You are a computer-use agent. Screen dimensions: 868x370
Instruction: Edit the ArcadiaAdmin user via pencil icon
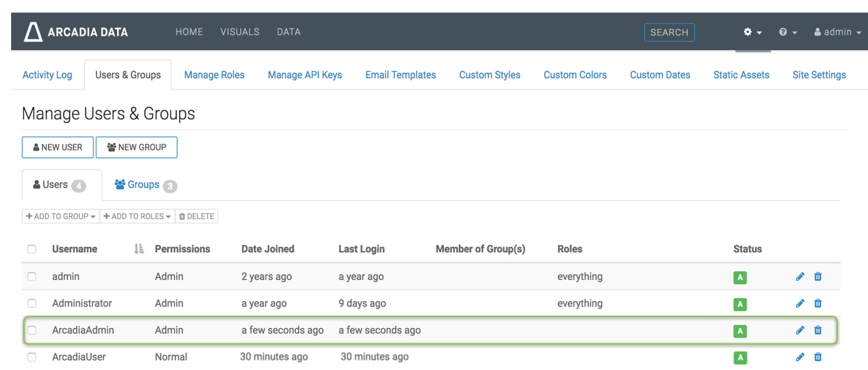pyautogui.click(x=800, y=330)
